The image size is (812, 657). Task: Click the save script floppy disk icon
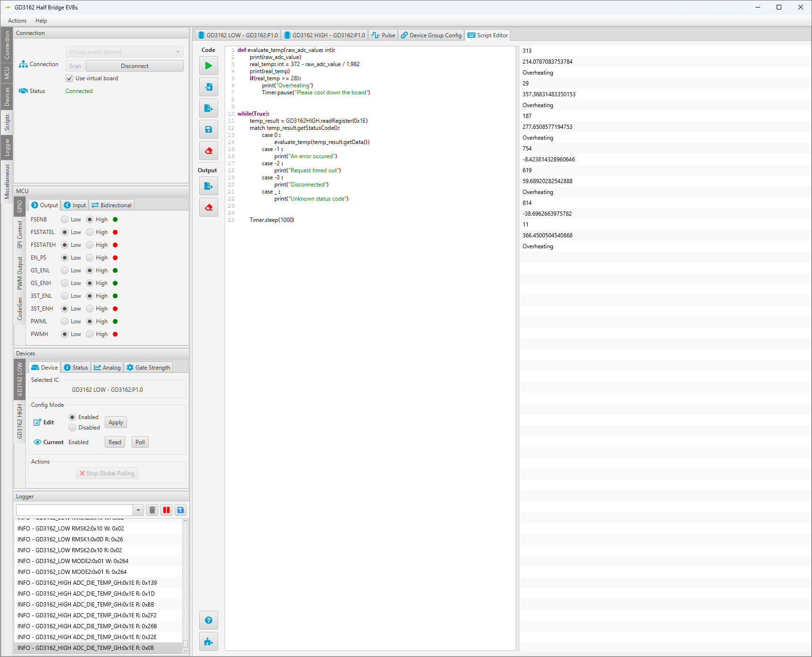208,129
